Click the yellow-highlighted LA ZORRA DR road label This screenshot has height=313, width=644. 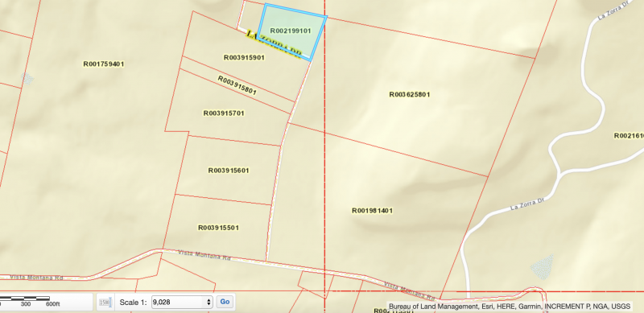[274, 44]
